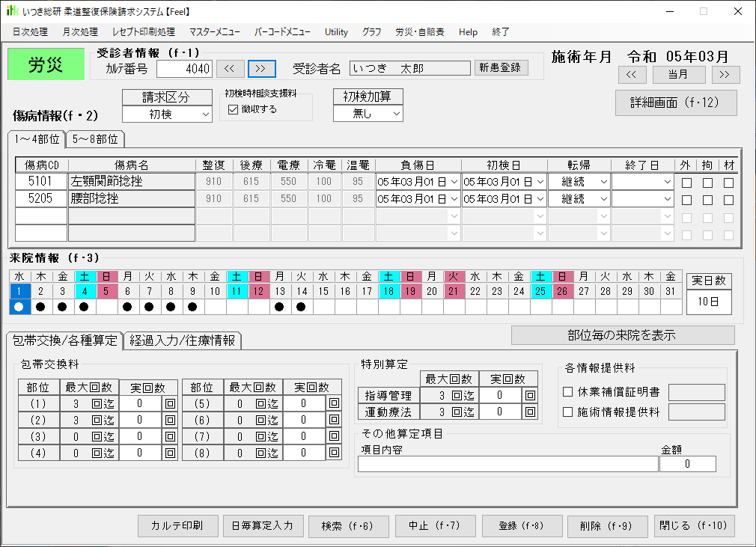Uncheck the 徴収する checkbox
756x547 pixels.
tap(233, 109)
